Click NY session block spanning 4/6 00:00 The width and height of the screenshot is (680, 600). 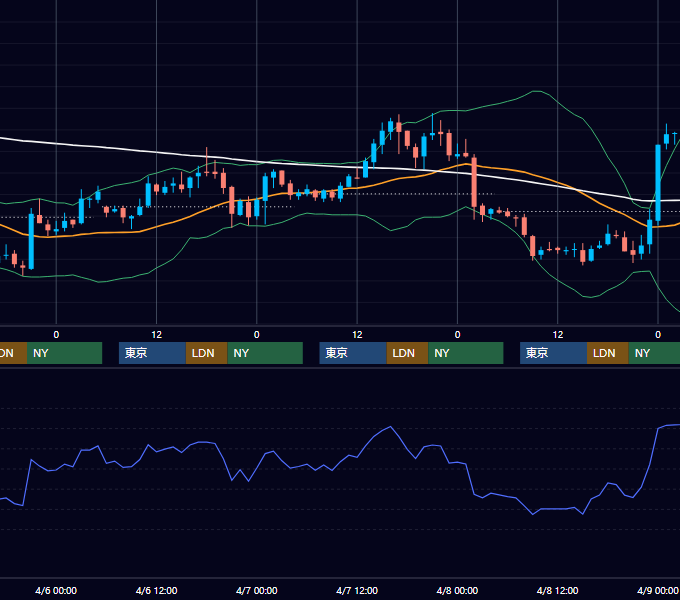(64, 353)
